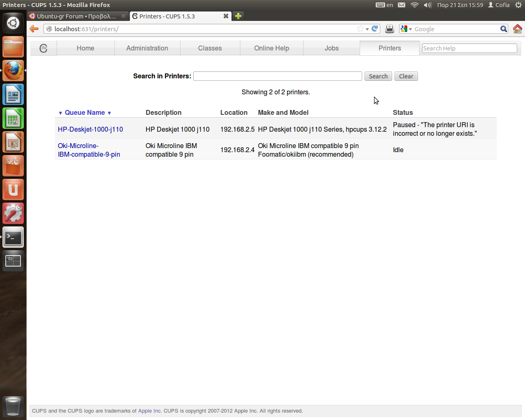Click the Google search magnifier icon
The width and height of the screenshot is (525, 420).
pyautogui.click(x=503, y=29)
